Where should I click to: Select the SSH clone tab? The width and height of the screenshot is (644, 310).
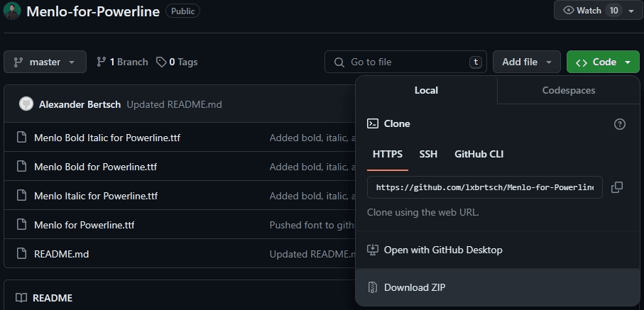(x=428, y=155)
